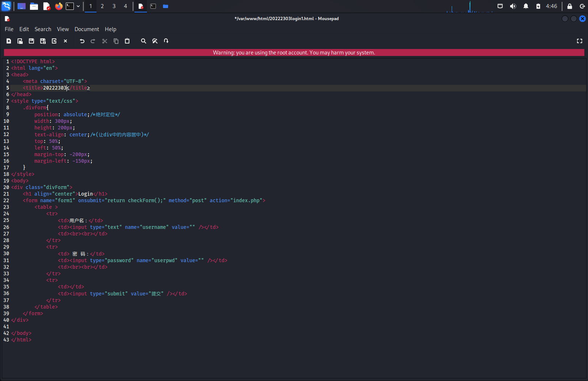This screenshot has height=381, width=588.
Task: Click the CPU graph monitor in panel
Action: pyautogui.click(x=470, y=6)
